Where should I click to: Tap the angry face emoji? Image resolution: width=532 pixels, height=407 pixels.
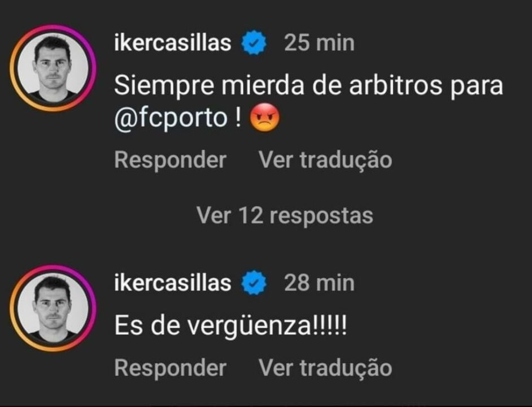coord(265,118)
